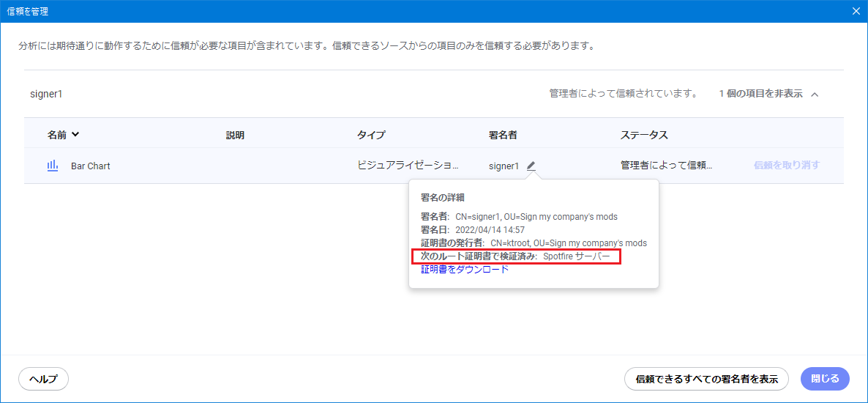868x403 pixels.
Task: Click the 説明 column header
Action: click(x=235, y=135)
